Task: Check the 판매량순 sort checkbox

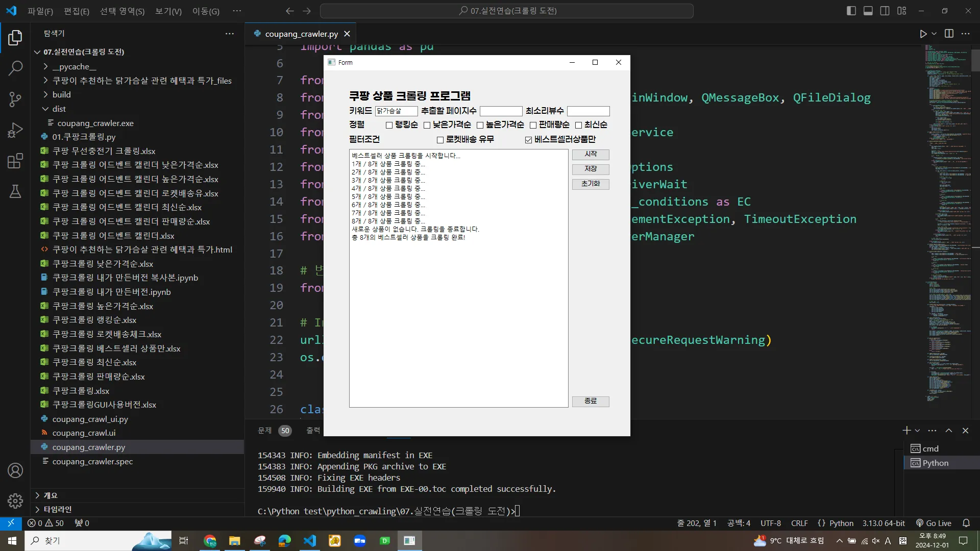Action: pyautogui.click(x=533, y=125)
